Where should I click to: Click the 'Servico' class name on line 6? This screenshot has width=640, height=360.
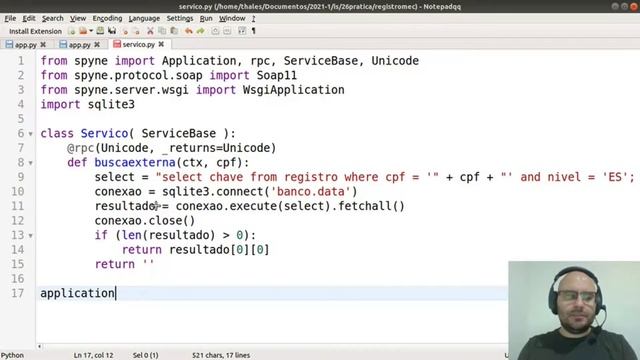pyautogui.click(x=104, y=133)
